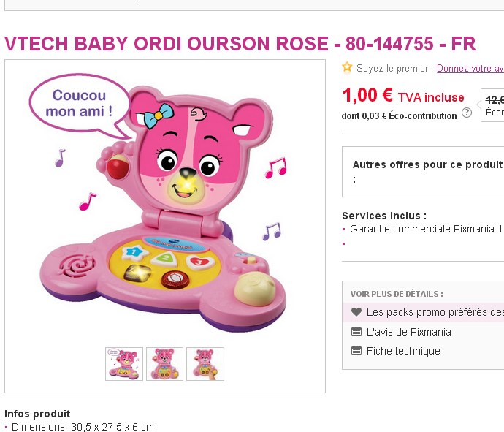The image size is (504, 432).
Task: Click the 'Infos produit' heading
Action: tap(37, 414)
